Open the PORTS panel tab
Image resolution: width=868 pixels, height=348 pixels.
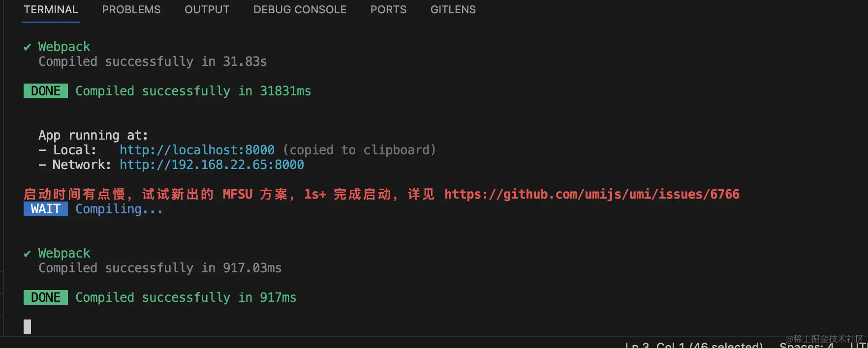(388, 9)
